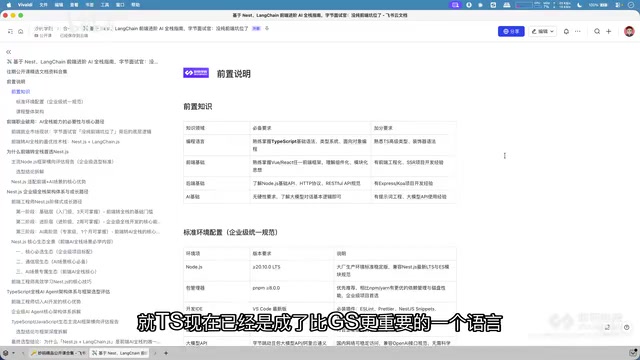Open the 查看 menu in menu bar
The width and height of the screenshot is (640, 360).
tap(74, 5)
